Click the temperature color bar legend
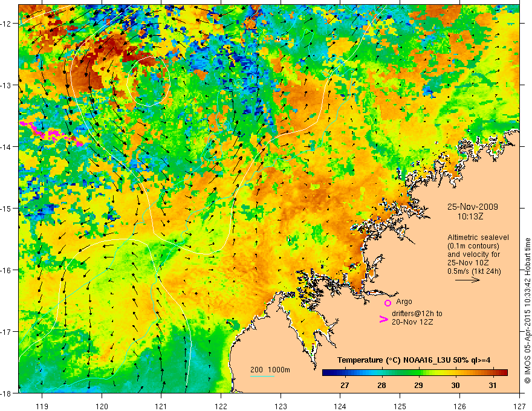This screenshot has width=532, height=411. [415, 373]
